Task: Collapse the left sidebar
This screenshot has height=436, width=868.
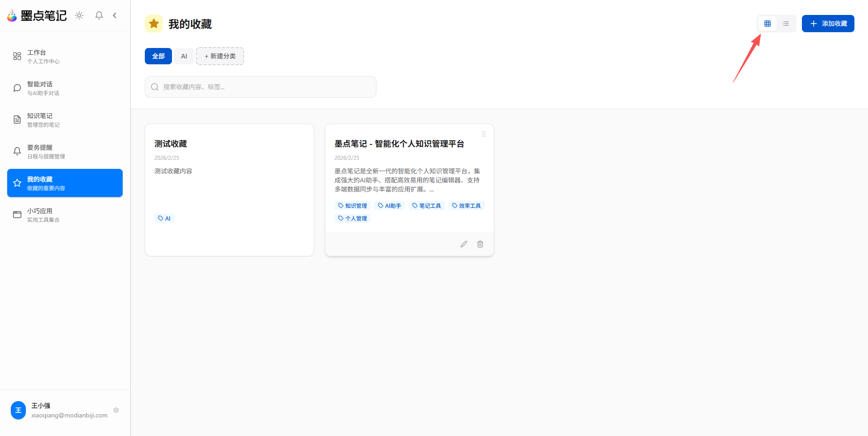Action: click(x=114, y=15)
